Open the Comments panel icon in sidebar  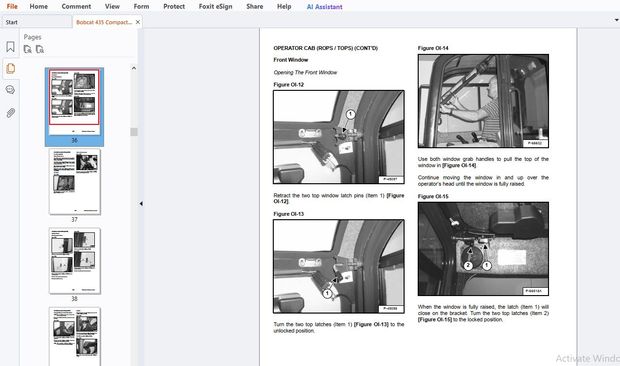tap(11, 90)
